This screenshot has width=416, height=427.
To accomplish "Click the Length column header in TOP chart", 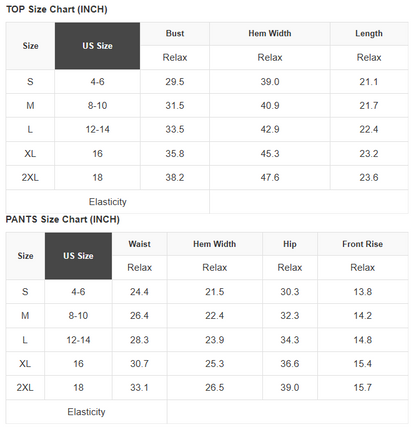I will coord(369,34).
